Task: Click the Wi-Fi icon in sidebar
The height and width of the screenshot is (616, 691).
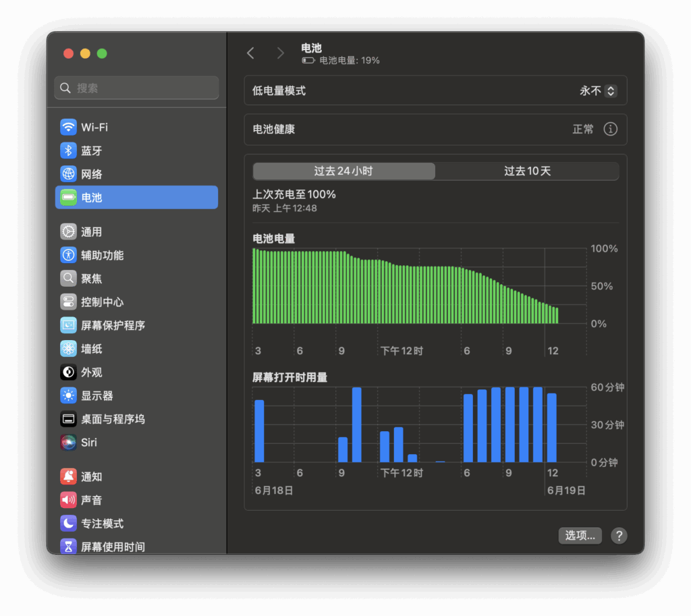Action: [x=68, y=127]
